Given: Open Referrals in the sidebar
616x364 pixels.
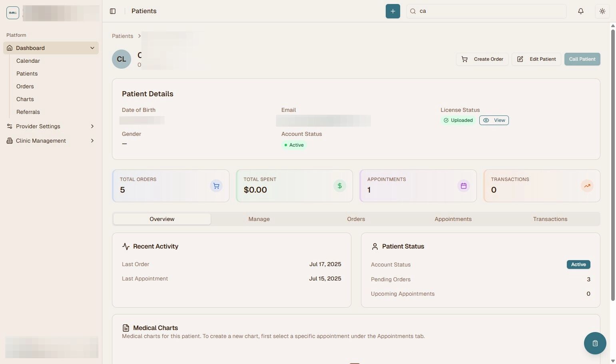Looking at the screenshot, I should pos(28,112).
